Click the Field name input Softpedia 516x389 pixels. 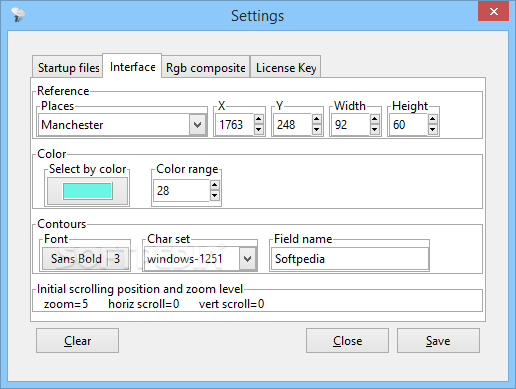350,259
